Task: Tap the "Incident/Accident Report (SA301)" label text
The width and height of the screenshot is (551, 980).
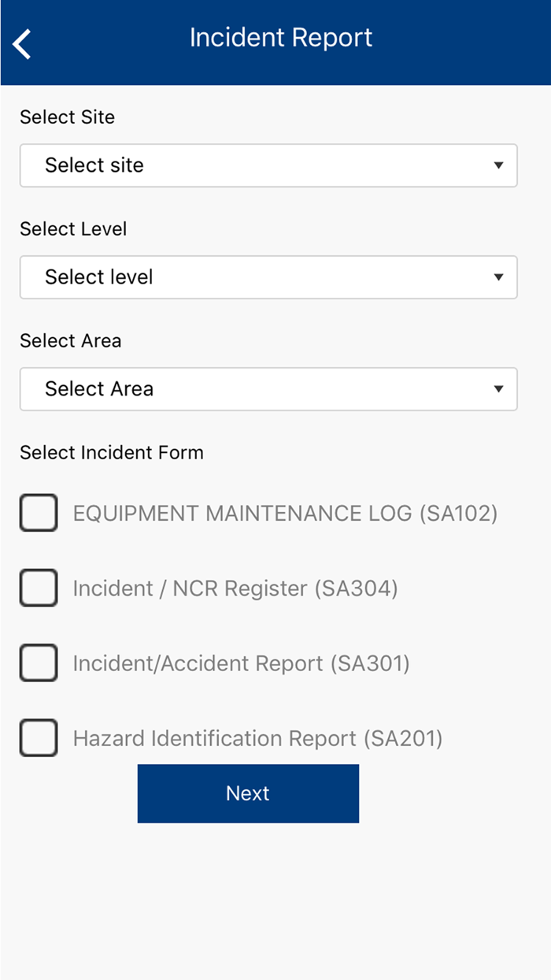Action: point(241,663)
